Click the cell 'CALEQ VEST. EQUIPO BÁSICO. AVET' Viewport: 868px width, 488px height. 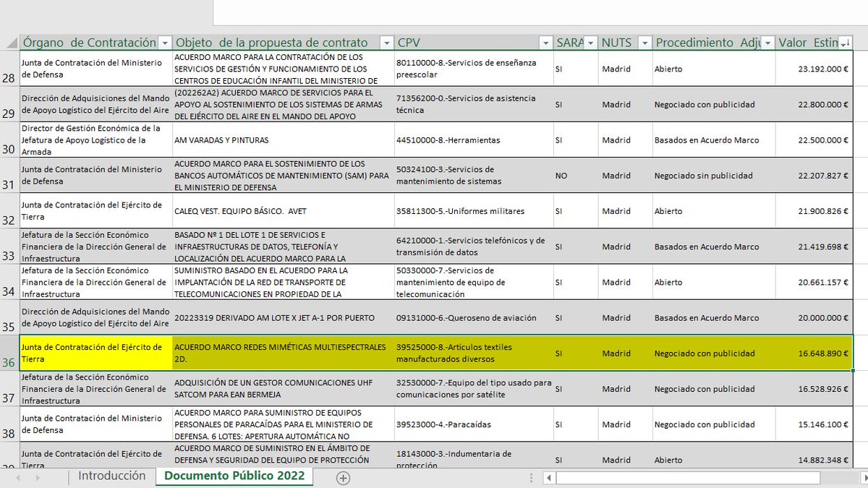tap(284, 210)
